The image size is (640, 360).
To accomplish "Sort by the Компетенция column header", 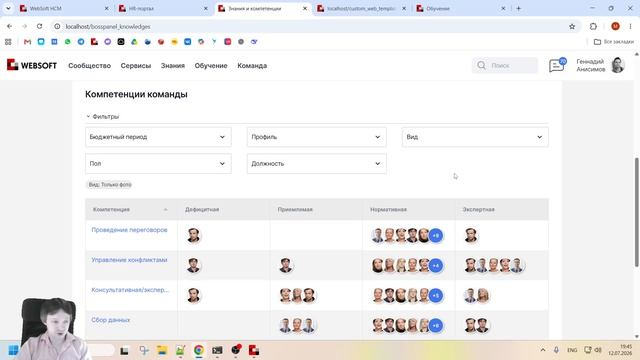I will [x=131, y=209].
